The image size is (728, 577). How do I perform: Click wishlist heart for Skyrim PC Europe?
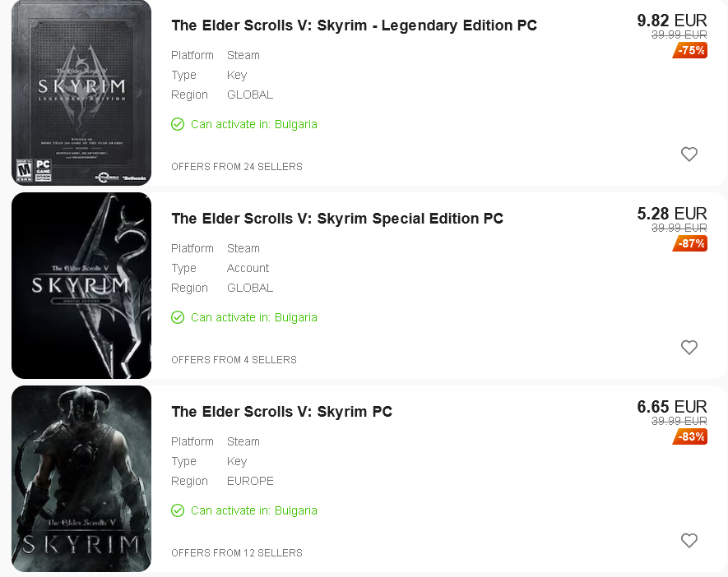coord(689,540)
